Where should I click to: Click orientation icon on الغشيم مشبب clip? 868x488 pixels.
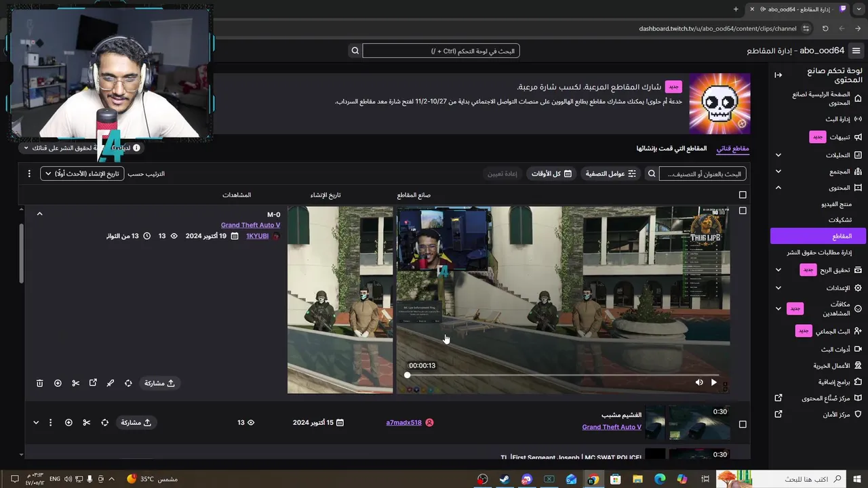[x=104, y=422]
